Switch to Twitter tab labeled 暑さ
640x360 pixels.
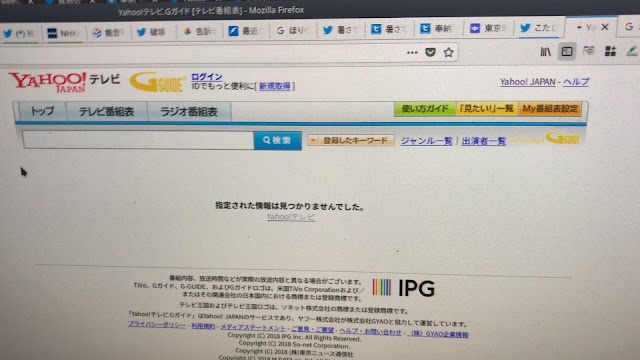(x=341, y=30)
